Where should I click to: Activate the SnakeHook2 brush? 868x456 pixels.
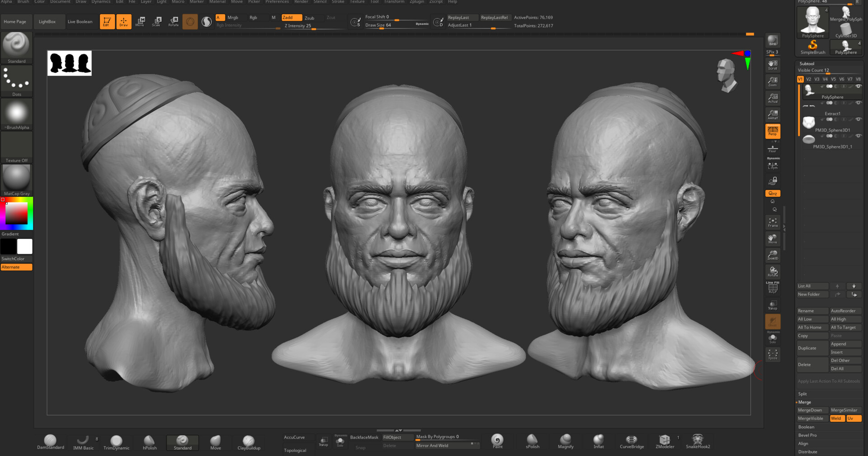(698, 441)
